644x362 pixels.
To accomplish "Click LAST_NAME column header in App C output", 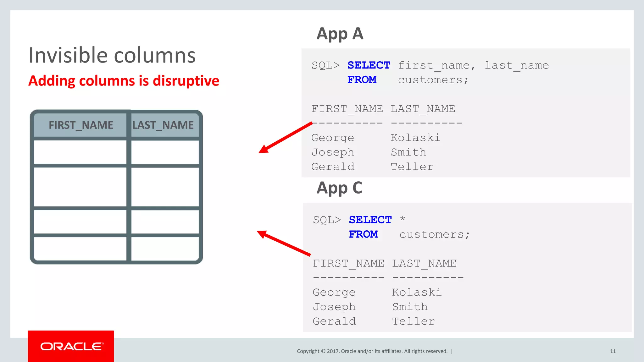I will coord(424,263).
